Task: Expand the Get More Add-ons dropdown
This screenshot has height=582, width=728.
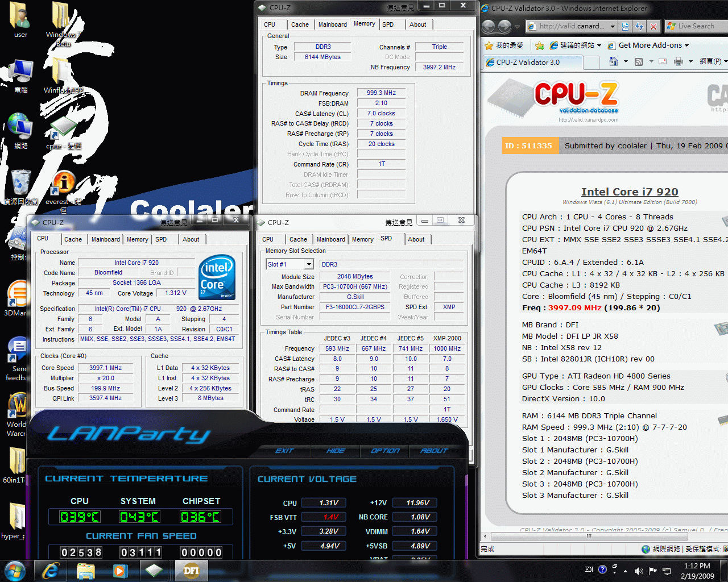Action: point(686,45)
